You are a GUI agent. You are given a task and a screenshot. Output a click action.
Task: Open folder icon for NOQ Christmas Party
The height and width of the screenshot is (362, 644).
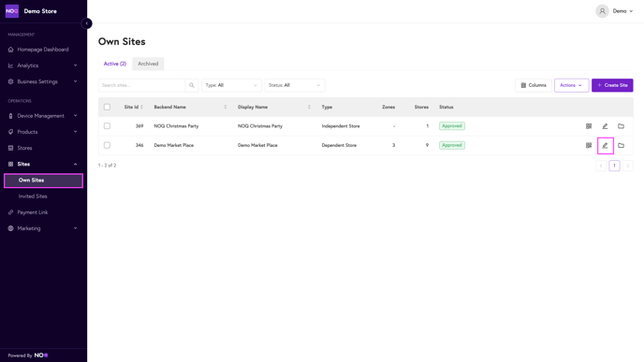pyautogui.click(x=621, y=126)
